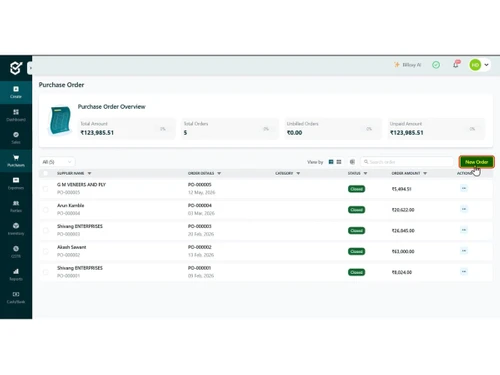Open Category column filter arrow
This screenshot has height=375, width=500.
(298, 173)
